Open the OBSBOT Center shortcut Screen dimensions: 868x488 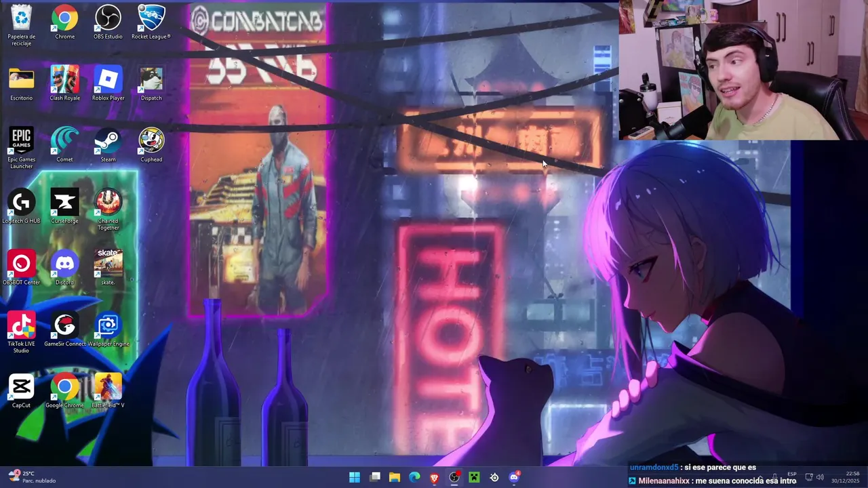(21, 268)
